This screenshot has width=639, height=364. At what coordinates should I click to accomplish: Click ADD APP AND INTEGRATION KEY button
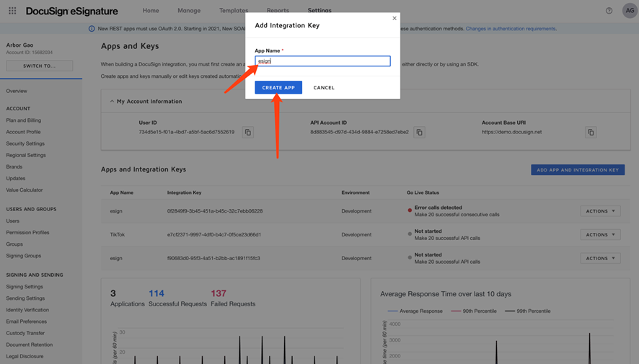click(578, 170)
